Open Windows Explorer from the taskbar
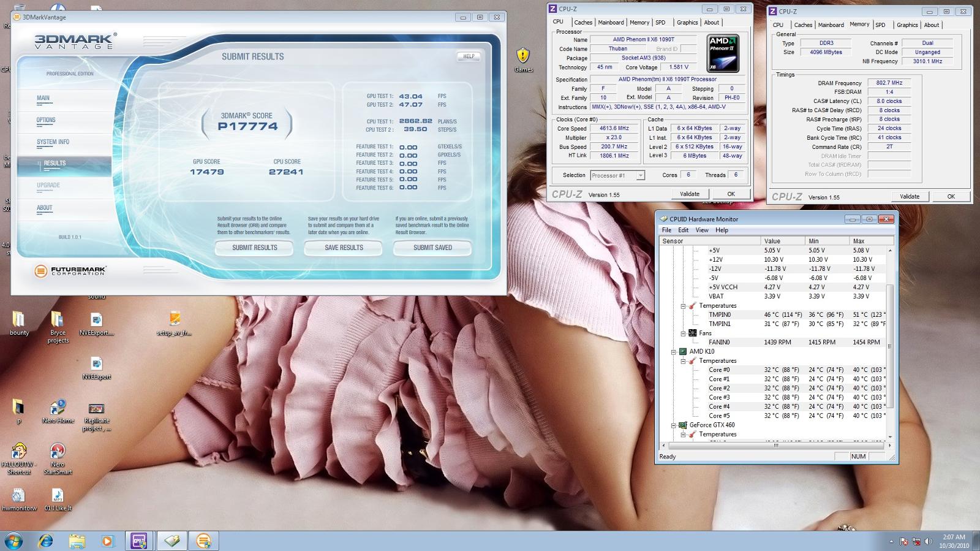The width and height of the screenshot is (980, 551). pos(77,541)
